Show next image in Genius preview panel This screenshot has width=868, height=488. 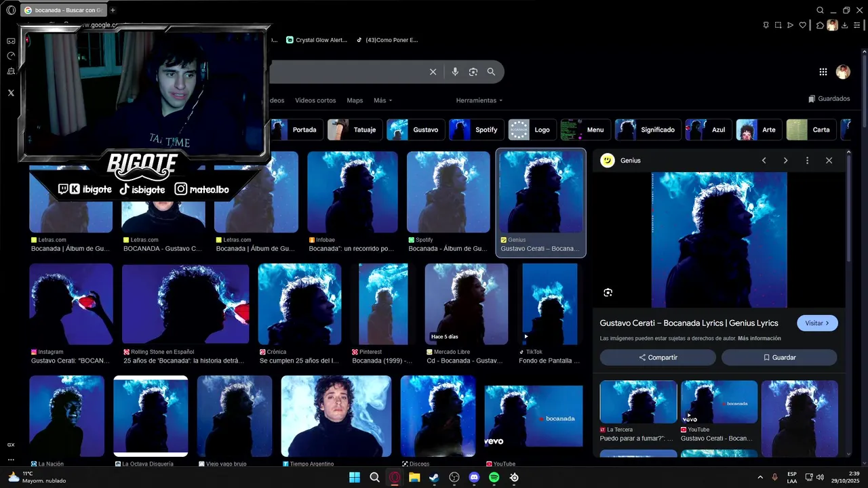click(785, 161)
